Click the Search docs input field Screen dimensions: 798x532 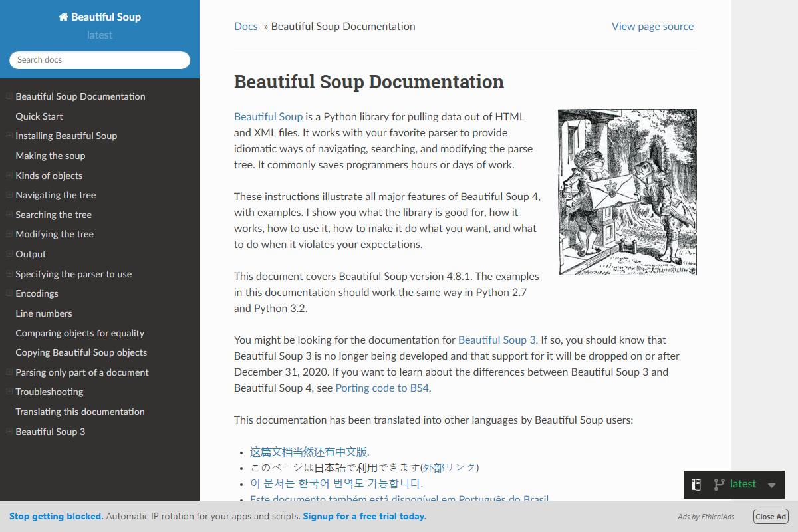100,60
